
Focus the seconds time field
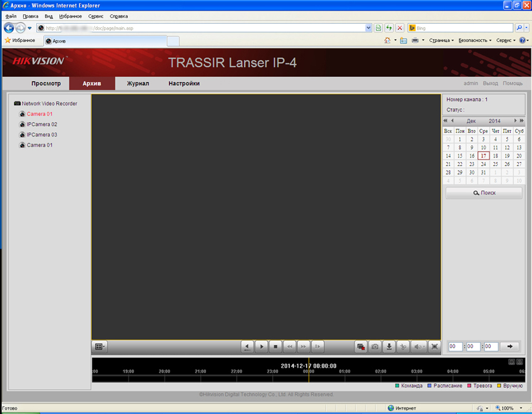(x=491, y=346)
